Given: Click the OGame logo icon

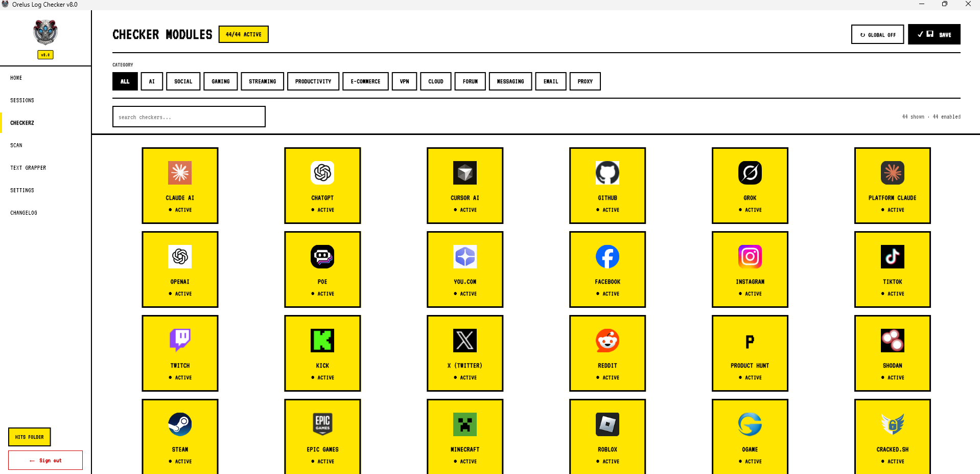Looking at the screenshot, I should click(750, 424).
